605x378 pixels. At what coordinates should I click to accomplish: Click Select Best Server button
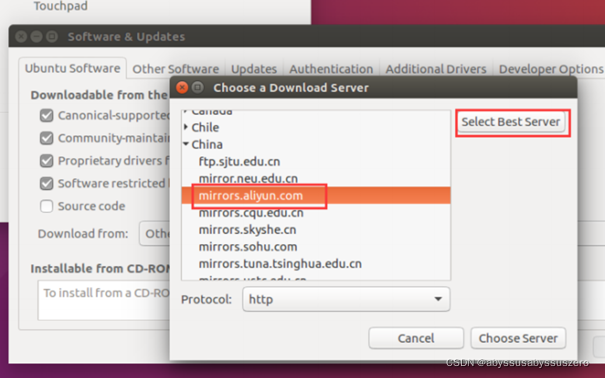coord(511,122)
